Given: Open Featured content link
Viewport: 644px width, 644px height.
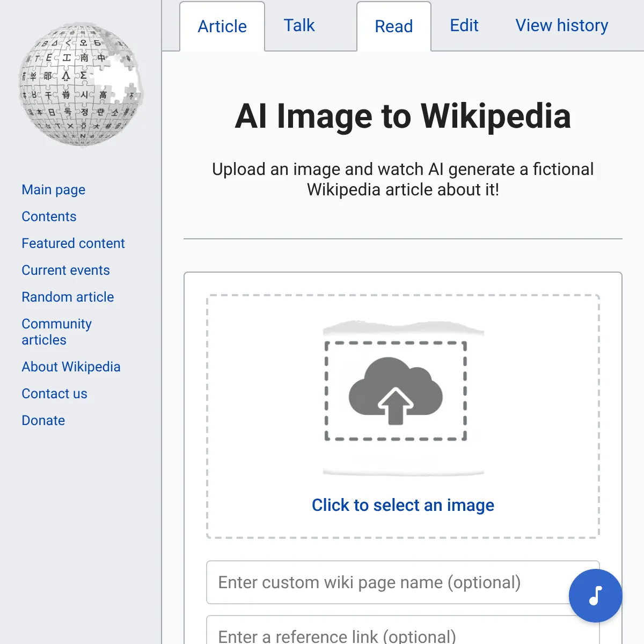Looking at the screenshot, I should (x=73, y=243).
